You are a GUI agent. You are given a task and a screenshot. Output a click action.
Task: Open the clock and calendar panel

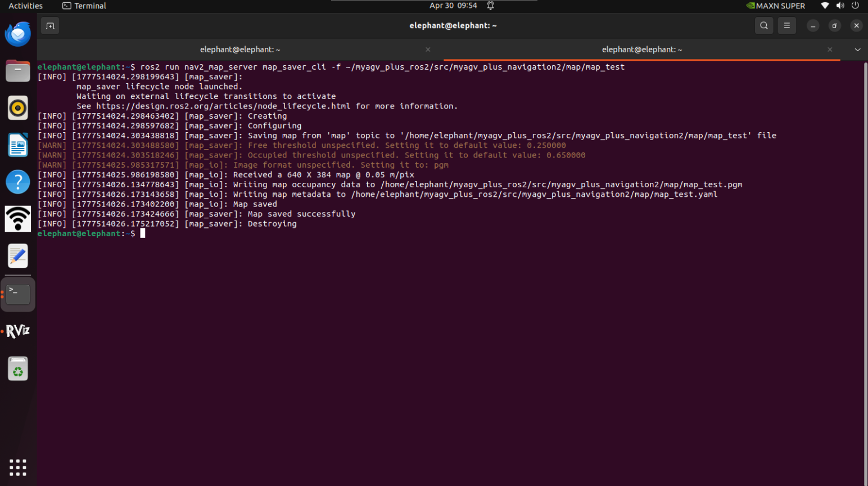[453, 6]
